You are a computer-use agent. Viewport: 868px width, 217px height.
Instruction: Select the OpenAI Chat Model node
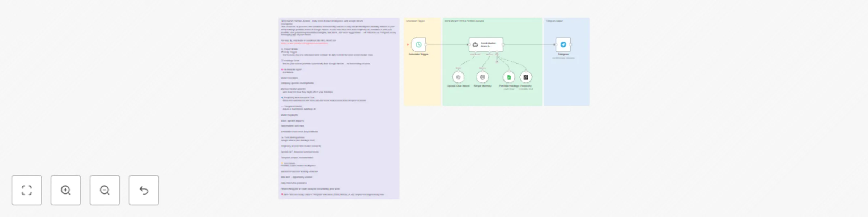458,77
